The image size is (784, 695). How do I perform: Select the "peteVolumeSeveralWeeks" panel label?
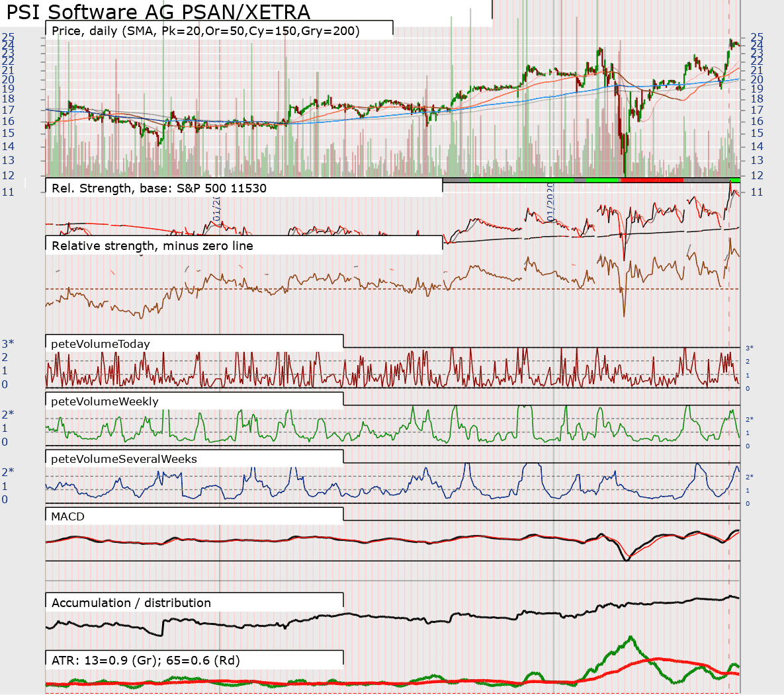click(x=124, y=459)
